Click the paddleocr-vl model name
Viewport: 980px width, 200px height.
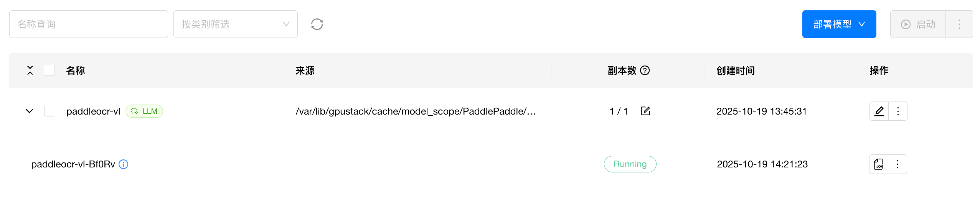(93, 111)
